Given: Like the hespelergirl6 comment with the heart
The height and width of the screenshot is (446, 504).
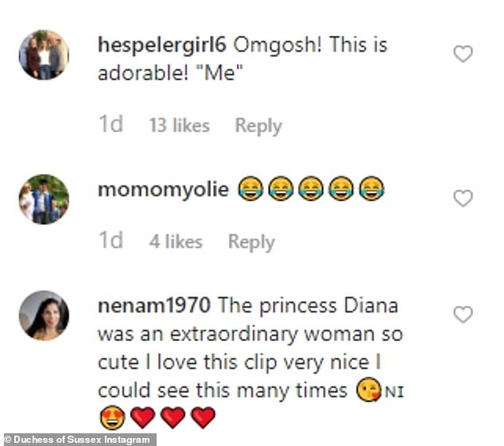Looking at the screenshot, I should [462, 54].
